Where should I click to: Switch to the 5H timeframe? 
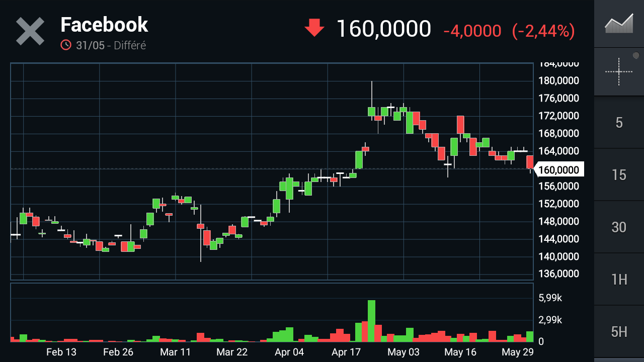pyautogui.click(x=619, y=332)
